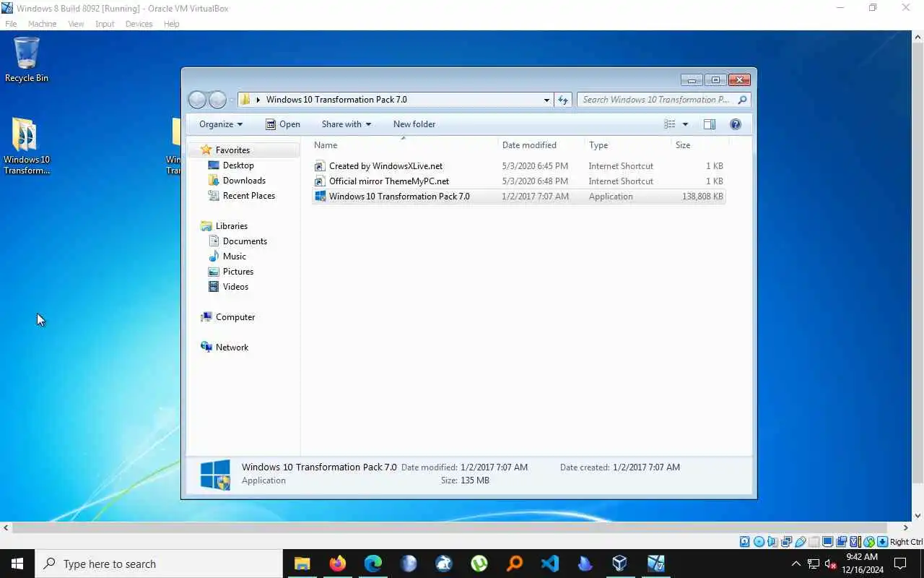Open uTorrent from the taskbar
Image resolution: width=924 pixels, height=578 pixels.
click(479, 564)
